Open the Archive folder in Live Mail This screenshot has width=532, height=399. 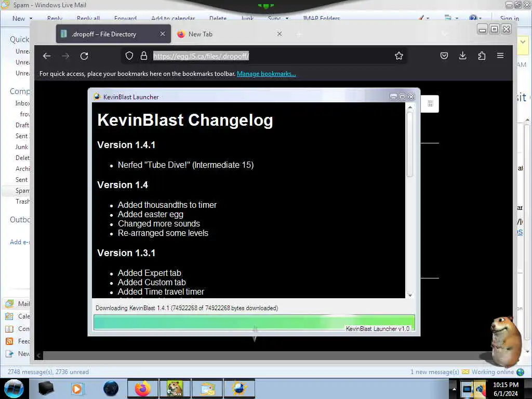click(22, 169)
